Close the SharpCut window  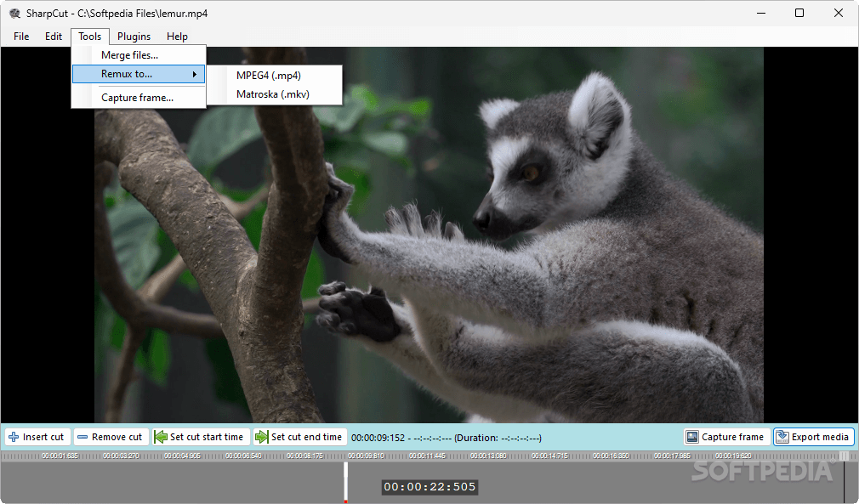pyautogui.click(x=839, y=13)
